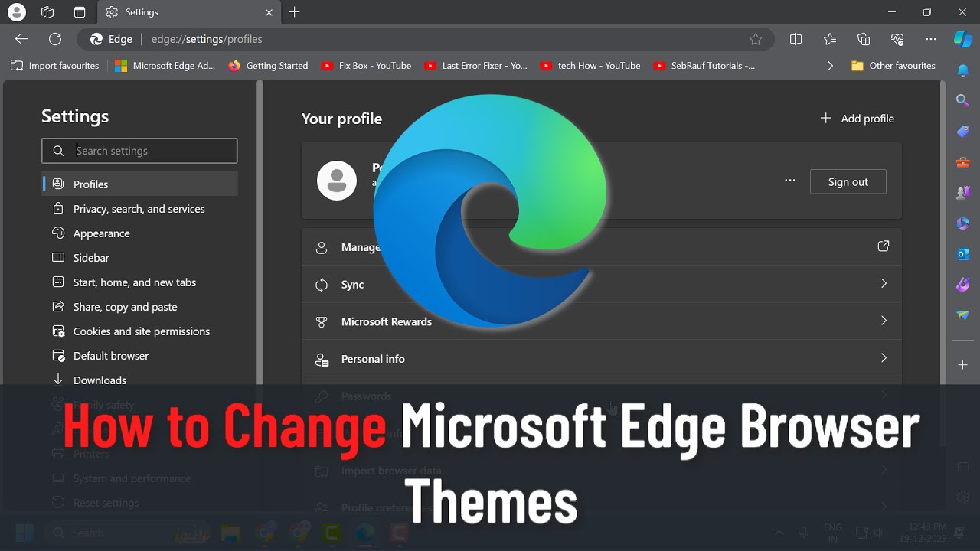Open a new tab with plus button
980x551 pixels.
pos(295,12)
